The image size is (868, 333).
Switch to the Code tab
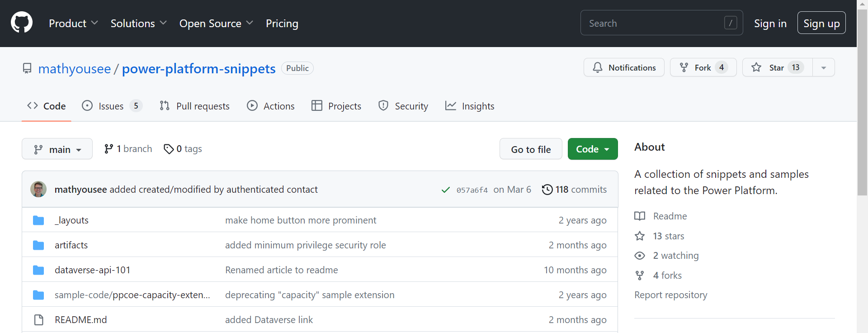[47, 106]
